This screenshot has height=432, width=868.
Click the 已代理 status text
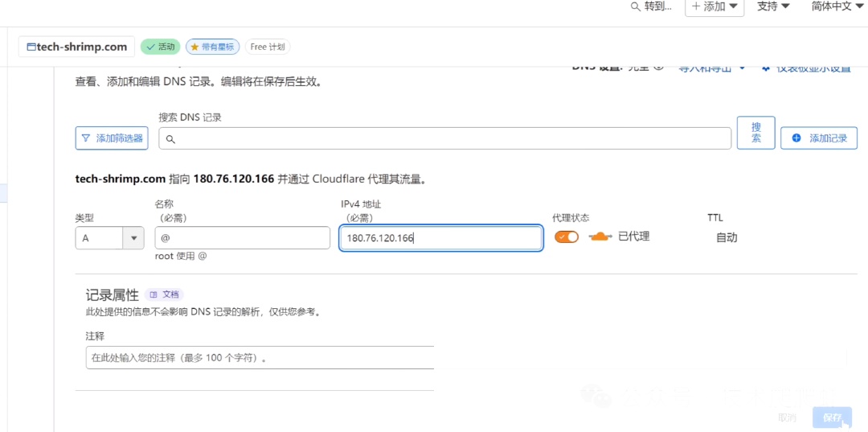click(634, 237)
